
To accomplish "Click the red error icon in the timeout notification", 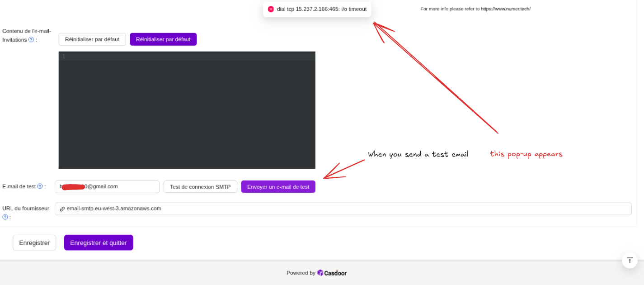I will click(x=271, y=9).
